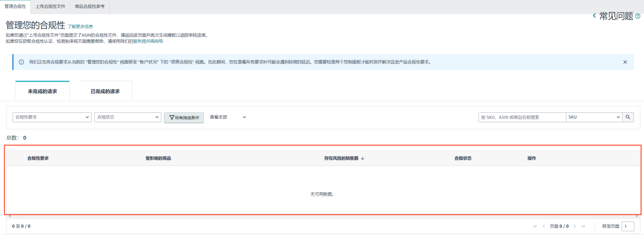Screen dimensions: 644x237
Task: Click the 受影响的商品 column header
Action: pyautogui.click(x=158, y=158)
